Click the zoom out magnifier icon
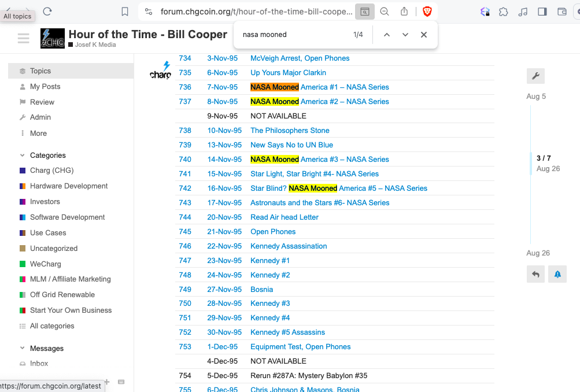 385,12
